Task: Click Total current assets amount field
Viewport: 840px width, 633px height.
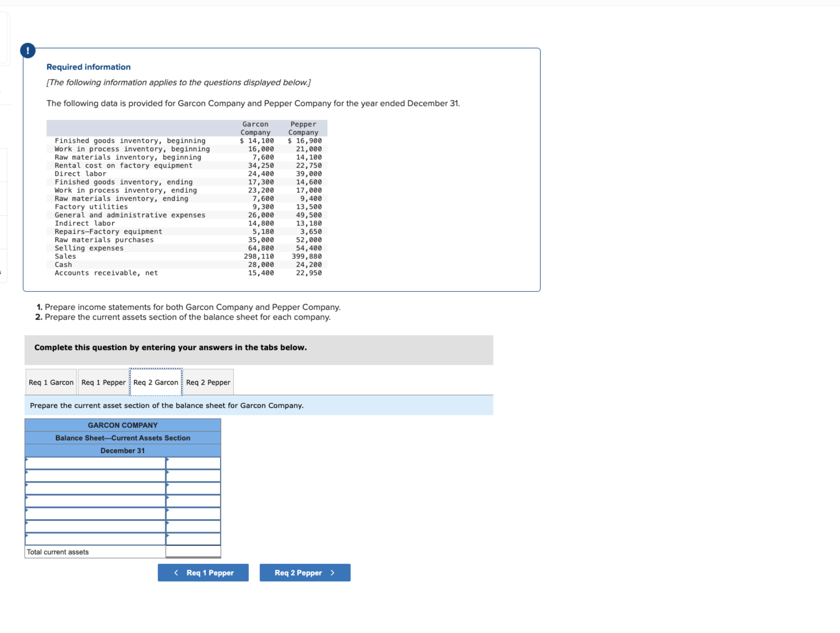Action: pos(193,552)
